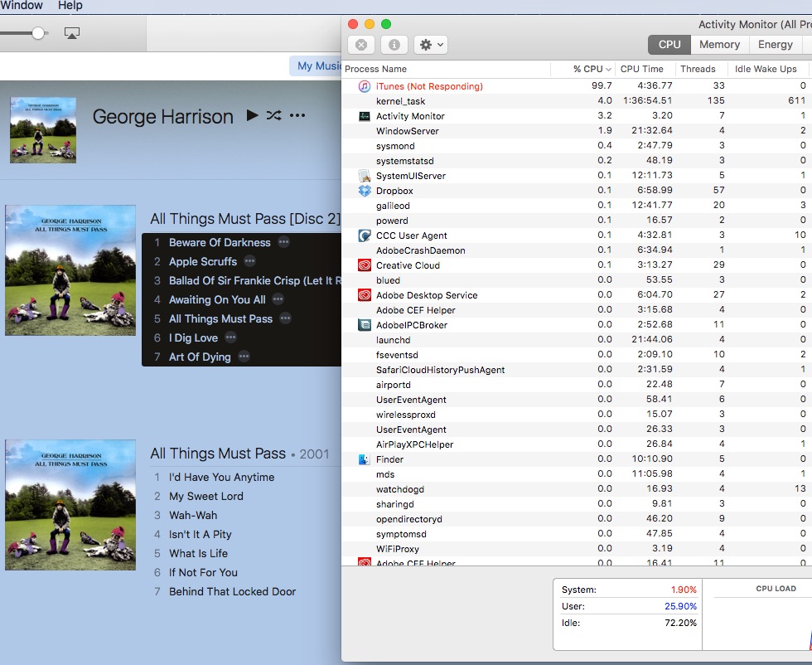Switch to the Memory tab
812x665 pixels.
pyautogui.click(x=719, y=45)
